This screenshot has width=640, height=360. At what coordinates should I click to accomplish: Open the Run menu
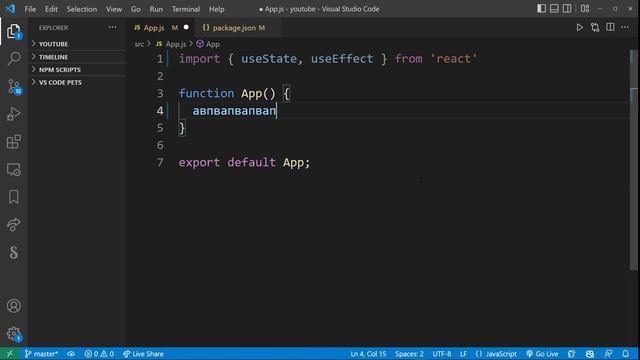click(156, 9)
